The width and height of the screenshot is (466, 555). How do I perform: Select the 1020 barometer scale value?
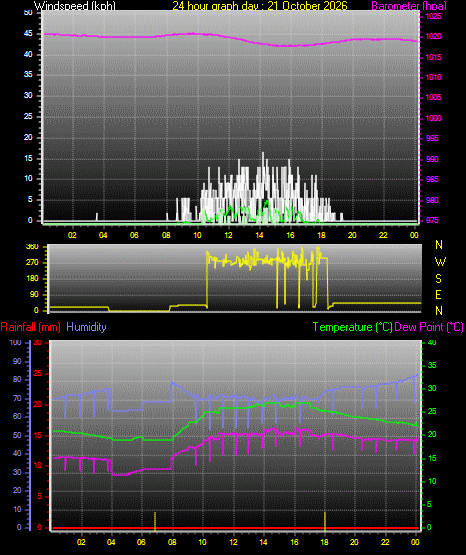(x=433, y=36)
